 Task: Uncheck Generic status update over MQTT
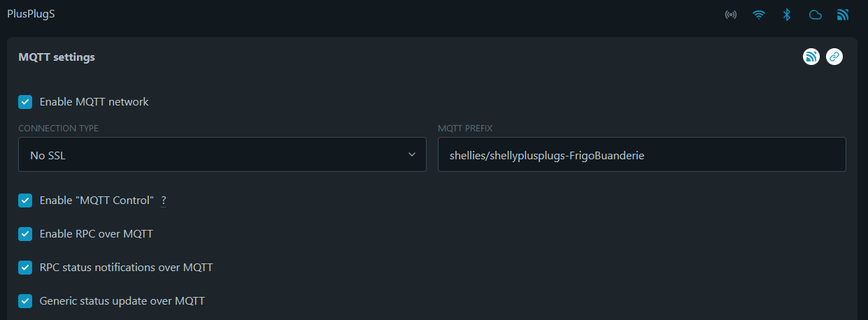pyautogui.click(x=25, y=301)
